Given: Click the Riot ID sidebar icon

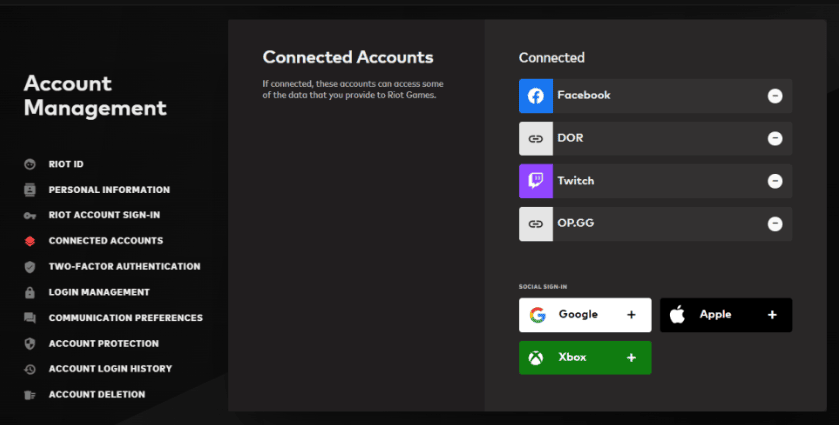Looking at the screenshot, I should [x=30, y=164].
